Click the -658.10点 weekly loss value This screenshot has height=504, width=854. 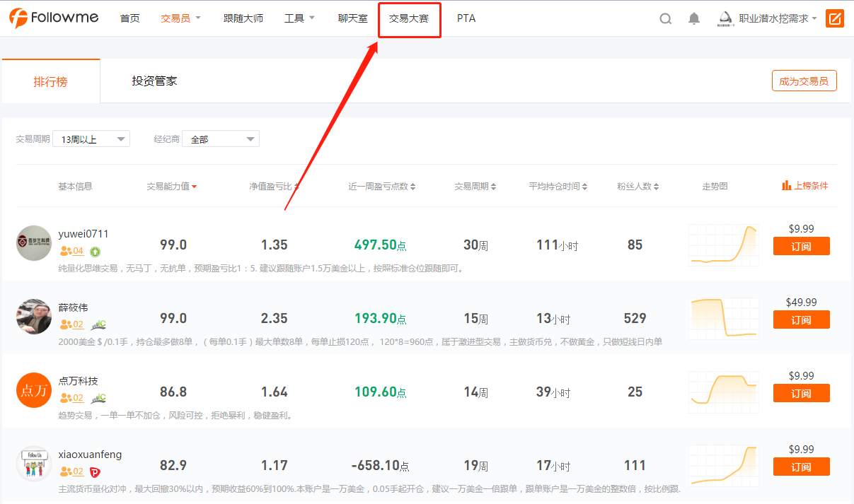pyautogui.click(x=381, y=466)
